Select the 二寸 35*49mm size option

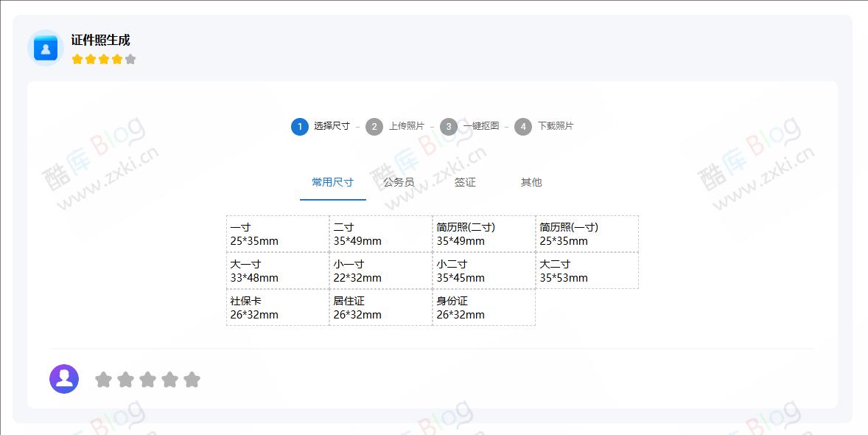[x=380, y=233]
